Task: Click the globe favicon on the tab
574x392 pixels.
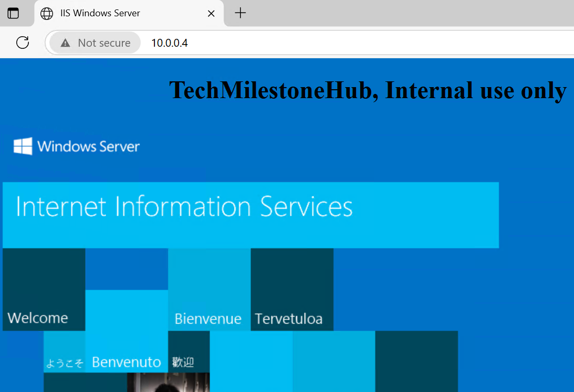Action: [47, 14]
